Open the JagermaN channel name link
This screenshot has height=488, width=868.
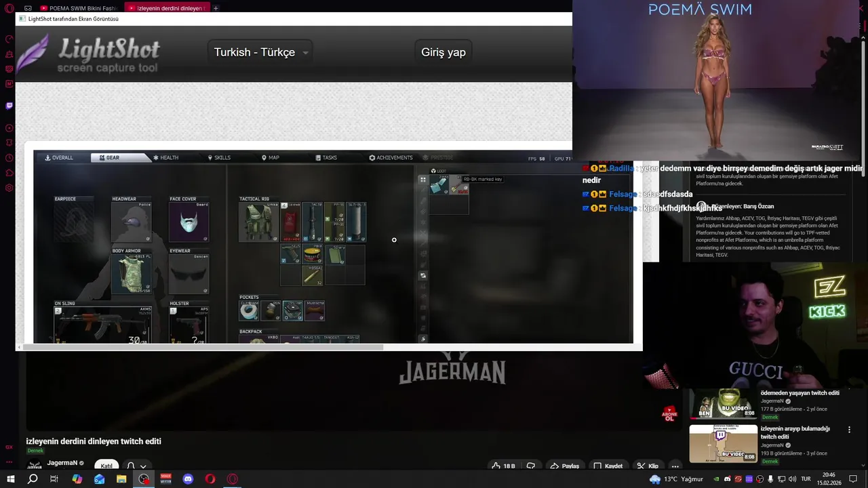[x=62, y=463]
